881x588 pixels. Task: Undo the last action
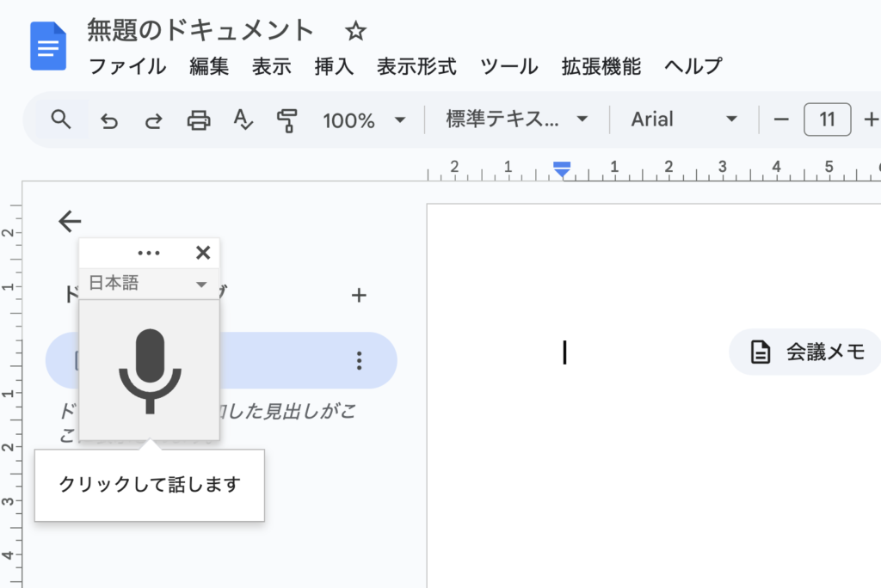(109, 120)
